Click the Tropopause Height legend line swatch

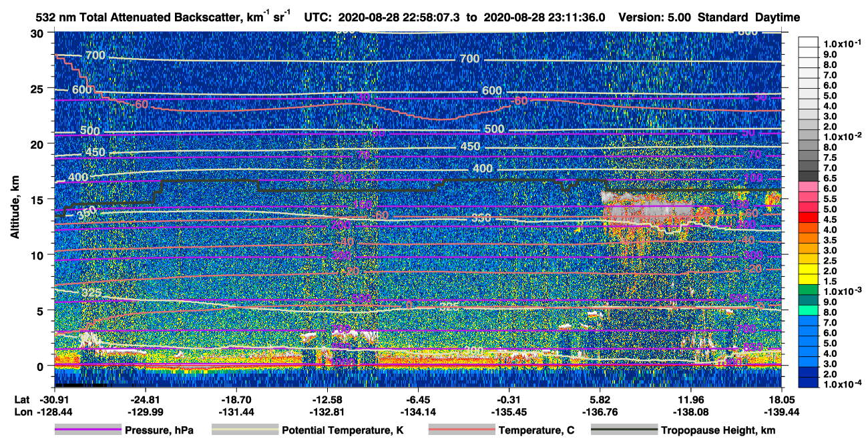pyautogui.click(x=623, y=430)
